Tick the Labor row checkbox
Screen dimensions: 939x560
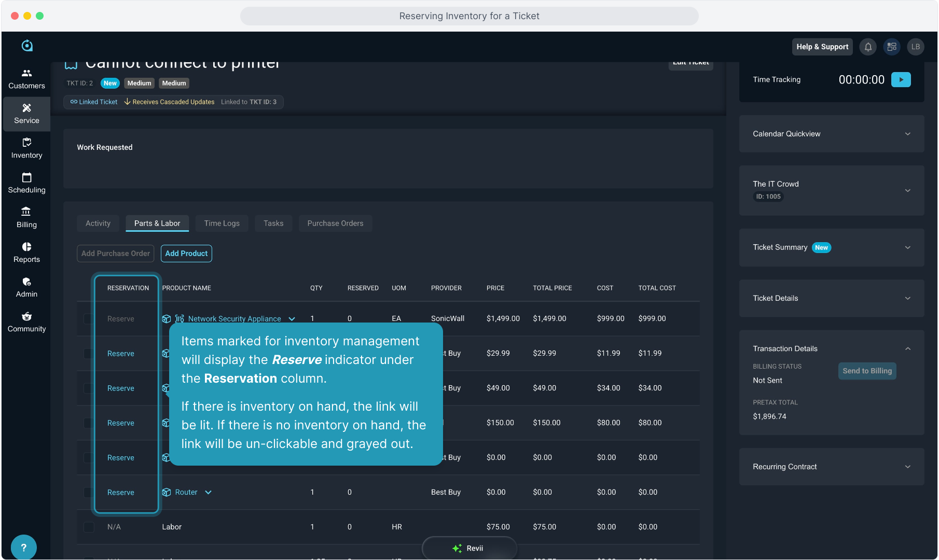pyautogui.click(x=88, y=527)
